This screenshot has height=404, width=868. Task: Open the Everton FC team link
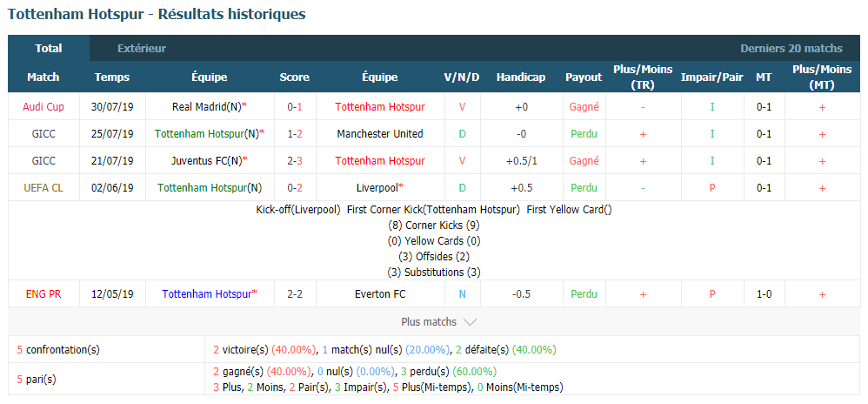tap(380, 294)
